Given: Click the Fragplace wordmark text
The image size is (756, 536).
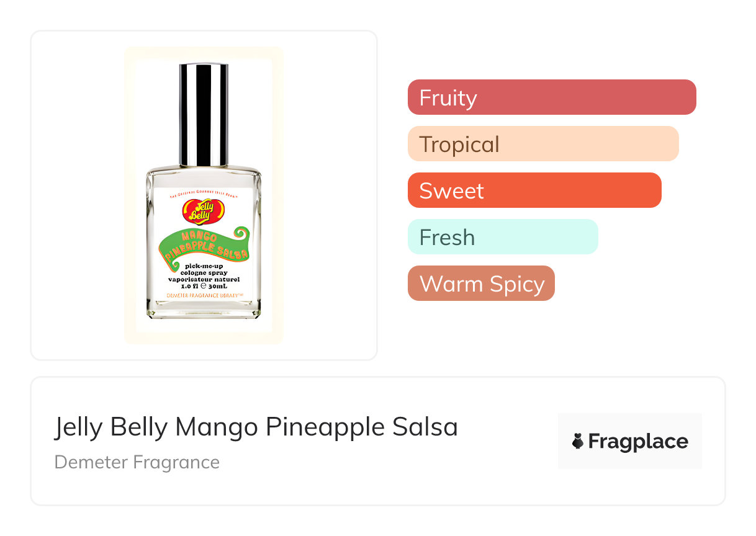Looking at the screenshot, I should 638,442.
